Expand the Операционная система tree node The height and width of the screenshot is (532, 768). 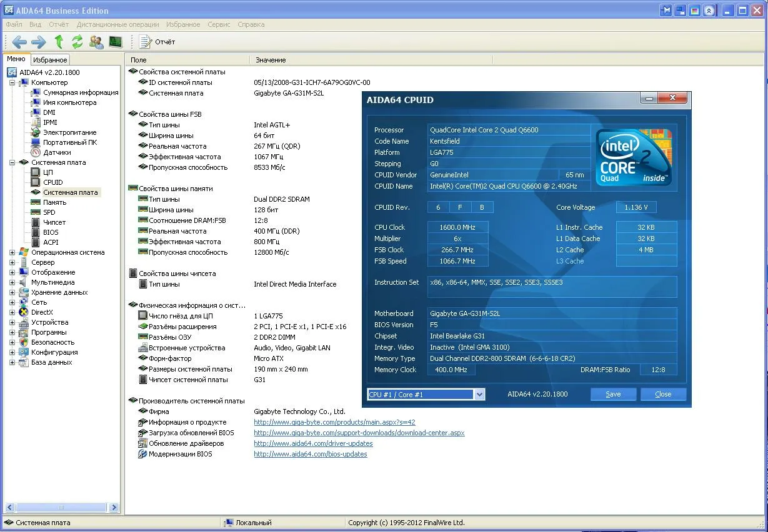pyautogui.click(x=12, y=252)
